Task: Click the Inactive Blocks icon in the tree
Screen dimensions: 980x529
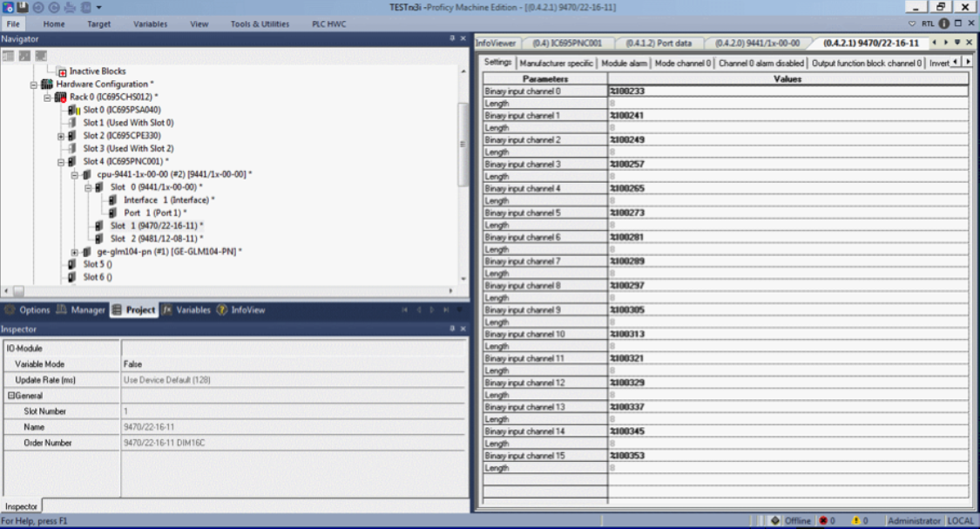Action: [x=62, y=71]
